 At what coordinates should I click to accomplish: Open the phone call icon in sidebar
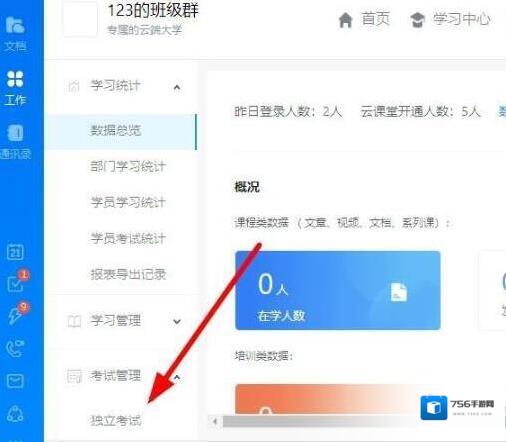pyautogui.click(x=15, y=348)
